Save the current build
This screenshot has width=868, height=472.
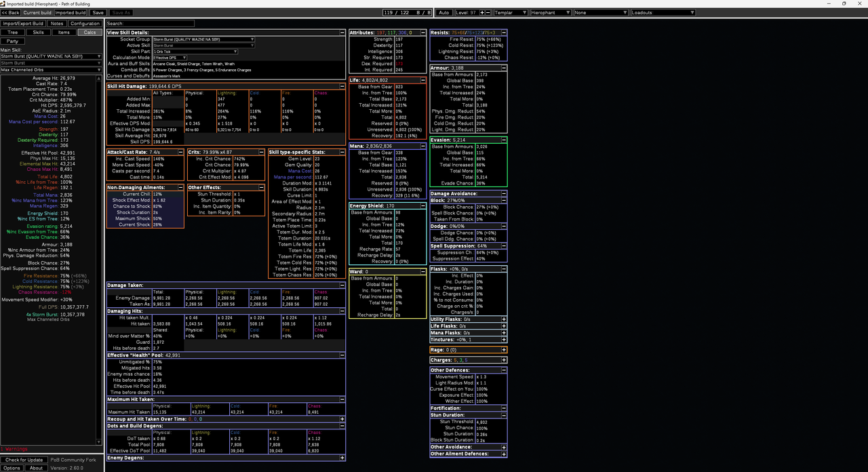pyautogui.click(x=98, y=13)
